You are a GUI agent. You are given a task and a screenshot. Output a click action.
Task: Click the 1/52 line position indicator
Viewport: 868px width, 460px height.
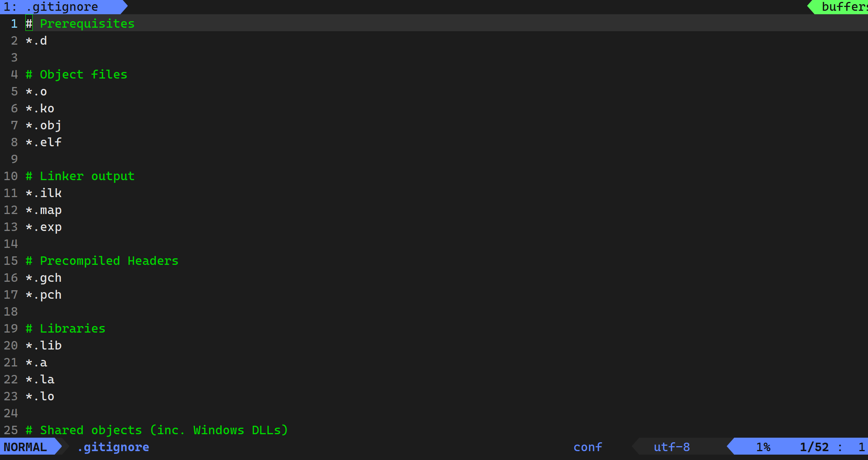[x=814, y=447]
